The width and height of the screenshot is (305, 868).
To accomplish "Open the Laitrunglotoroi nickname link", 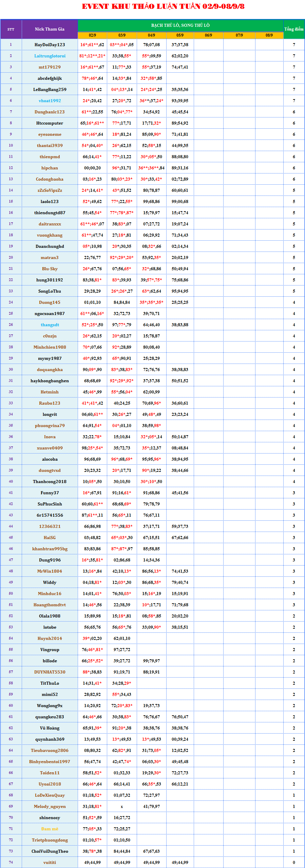I will [50, 56].
